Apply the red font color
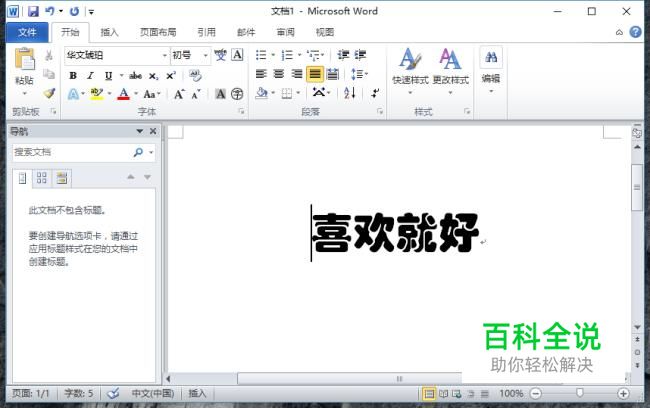 (x=124, y=94)
